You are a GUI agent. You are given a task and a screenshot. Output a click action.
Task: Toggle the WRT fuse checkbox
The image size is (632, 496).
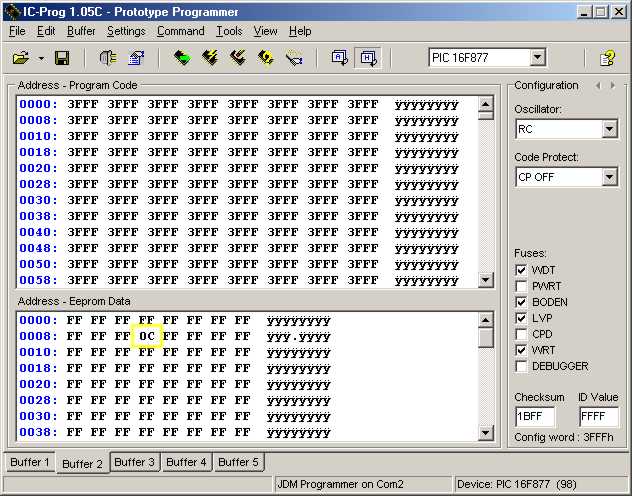[x=521, y=350]
